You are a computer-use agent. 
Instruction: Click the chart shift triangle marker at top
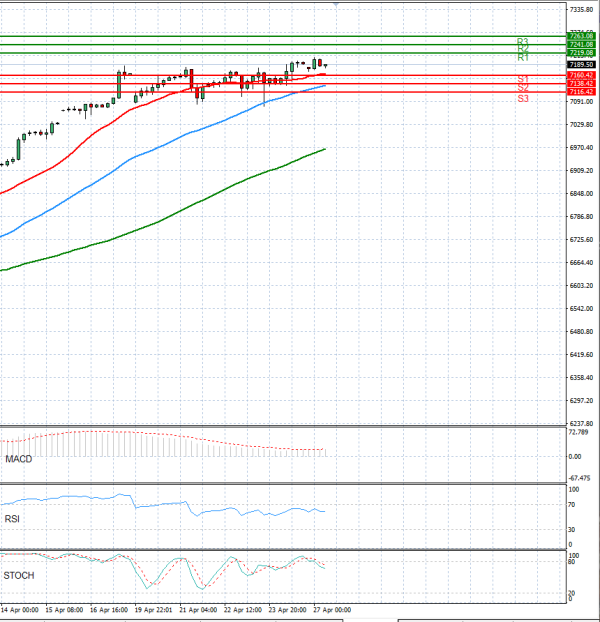tap(336, 5)
